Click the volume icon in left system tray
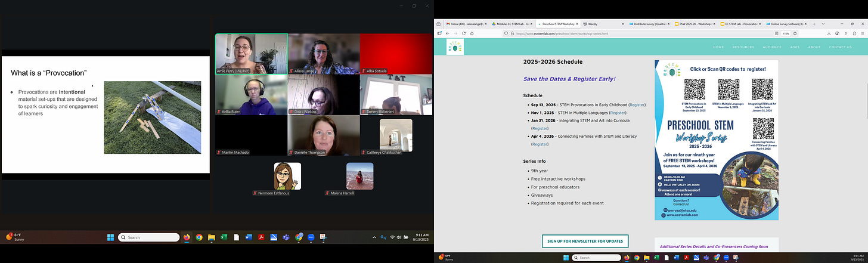This screenshot has width=868, height=263. coord(398,237)
